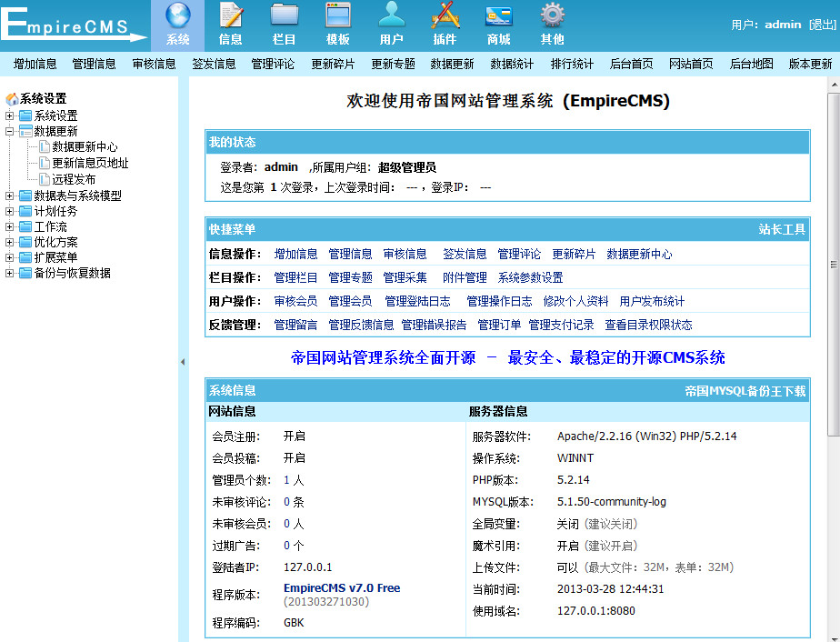
Task: Click 帝国MYSQL备份王下载 link
Action: (x=745, y=391)
